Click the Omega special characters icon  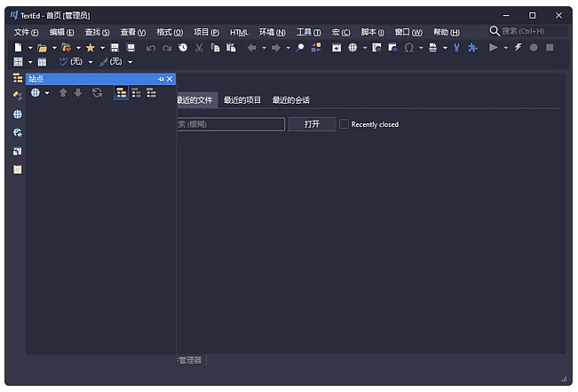coord(408,48)
